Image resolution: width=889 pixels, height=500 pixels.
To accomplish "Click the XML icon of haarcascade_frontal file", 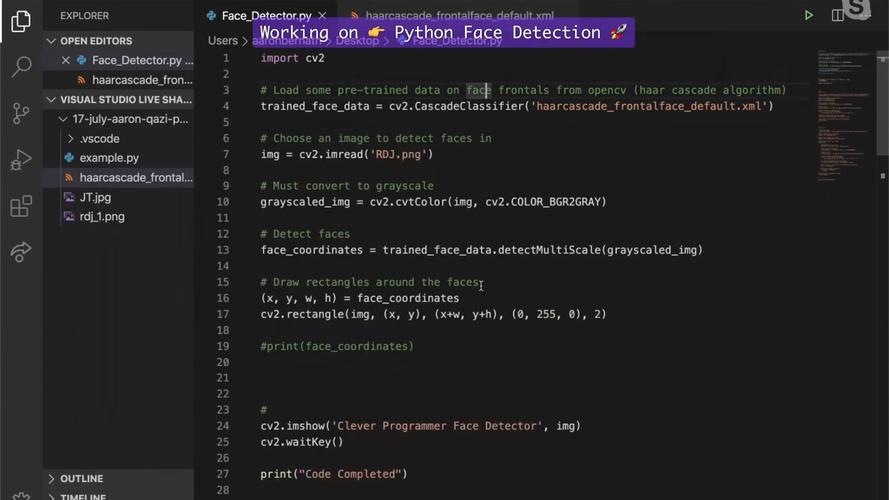I will pos(69,177).
